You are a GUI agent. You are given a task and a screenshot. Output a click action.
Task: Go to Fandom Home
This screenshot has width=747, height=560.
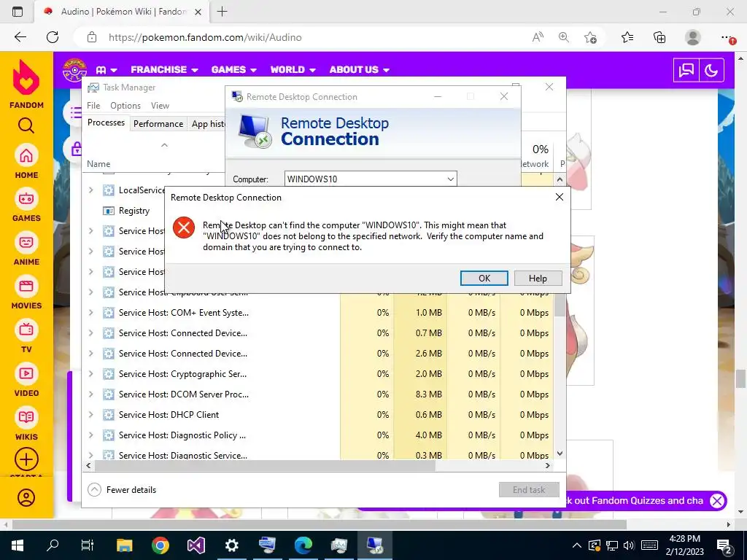pos(26,162)
